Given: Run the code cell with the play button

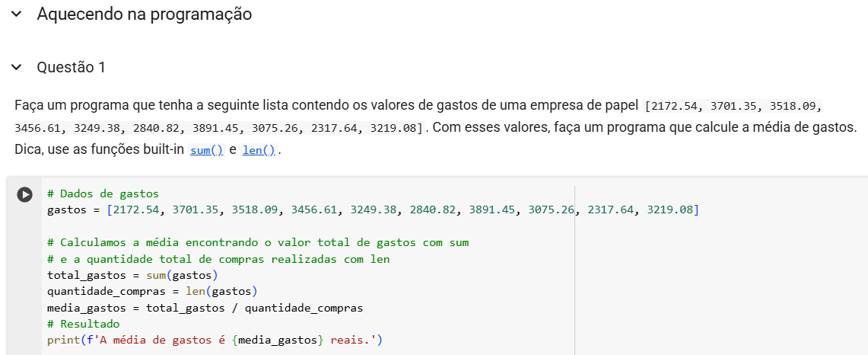Looking at the screenshot, I should (x=24, y=194).
